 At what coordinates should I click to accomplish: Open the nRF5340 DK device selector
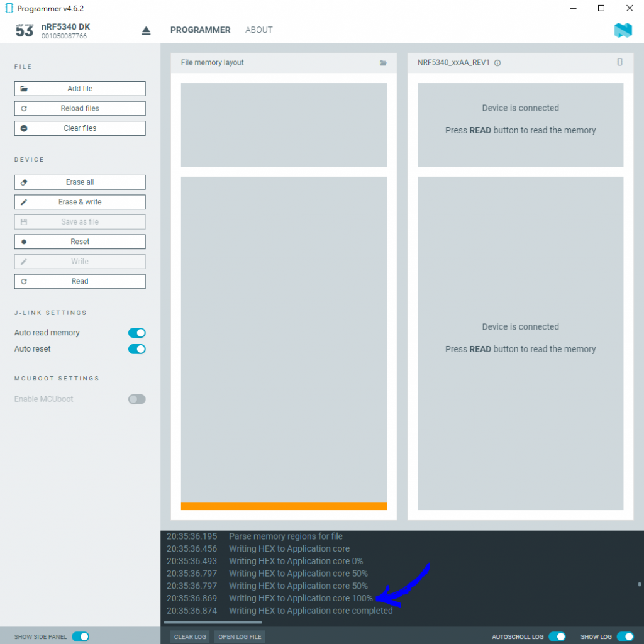(x=80, y=31)
